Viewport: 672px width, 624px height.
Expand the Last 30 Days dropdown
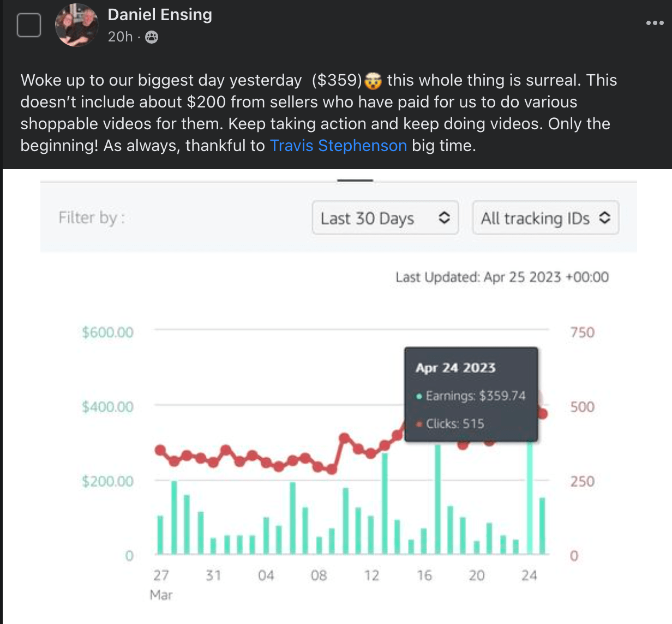[x=385, y=218]
